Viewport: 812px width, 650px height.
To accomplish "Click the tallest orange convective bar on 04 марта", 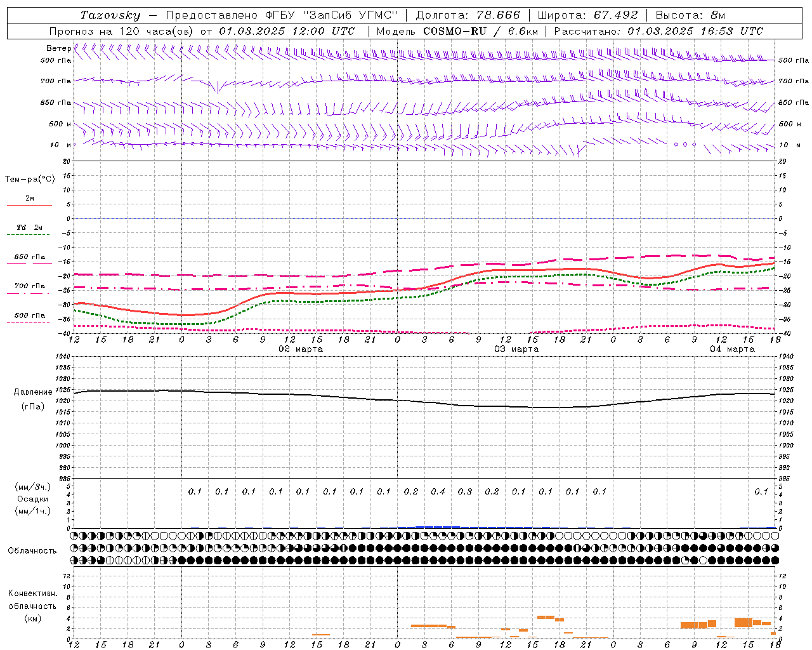I will pyautogui.click(x=743, y=622).
